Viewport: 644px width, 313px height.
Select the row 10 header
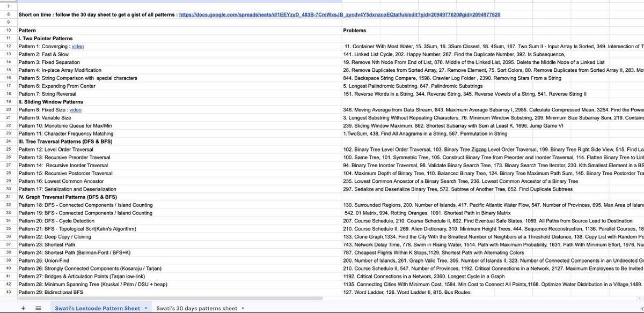[x=8, y=31]
